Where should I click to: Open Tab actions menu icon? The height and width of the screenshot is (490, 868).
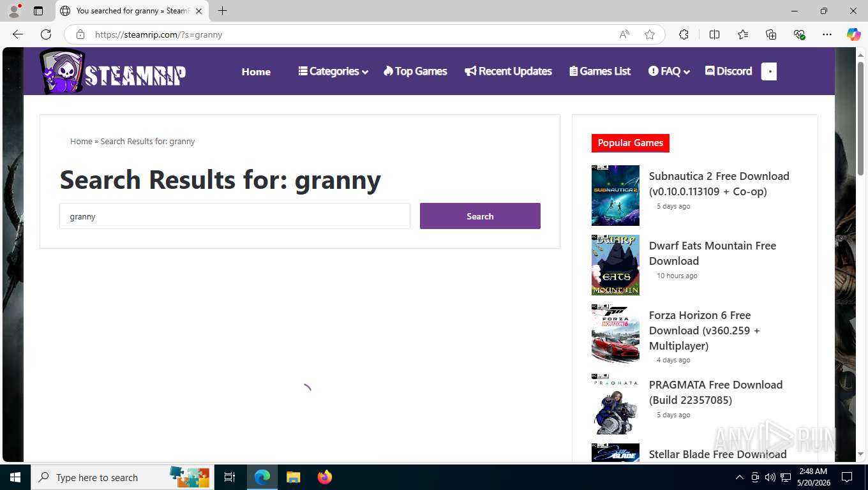click(38, 11)
